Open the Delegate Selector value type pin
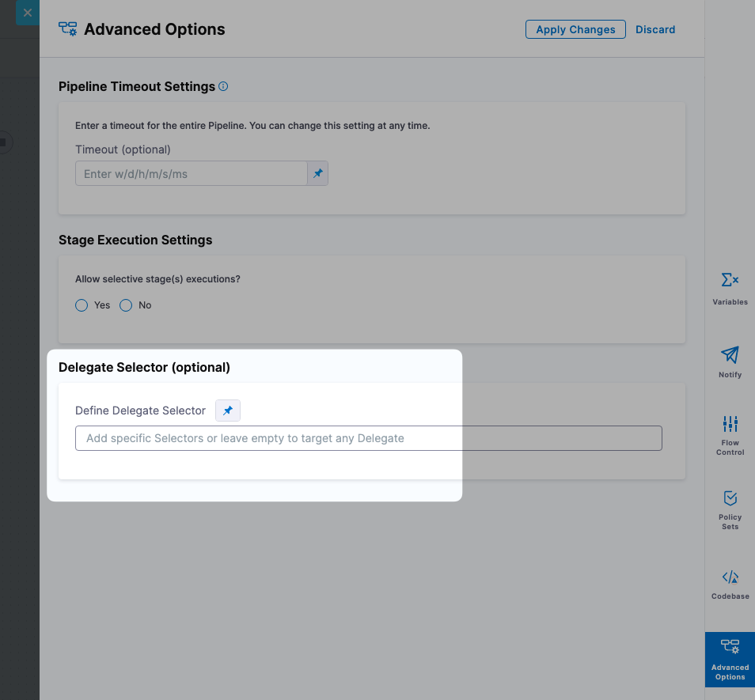The height and width of the screenshot is (700, 755). pyautogui.click(x=228, y=411)
